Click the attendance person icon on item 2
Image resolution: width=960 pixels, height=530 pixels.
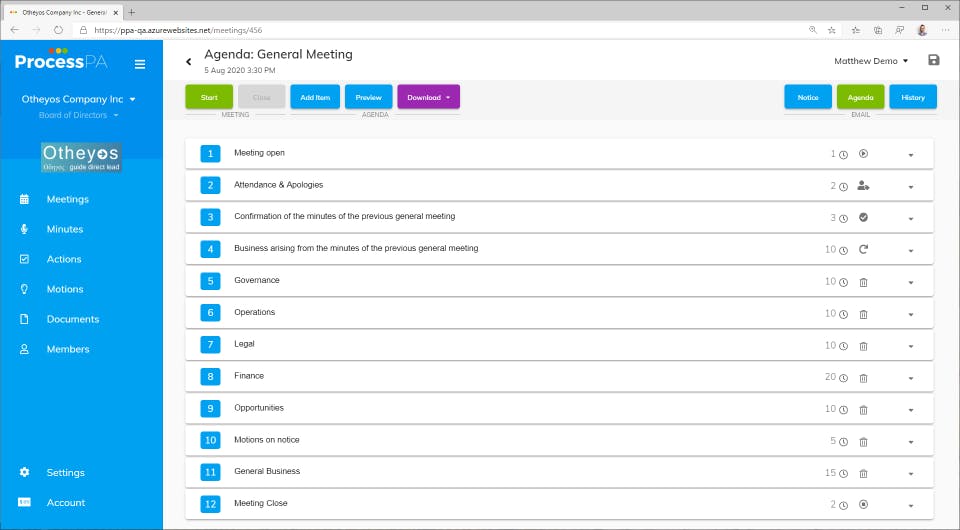[x=864, y=186]
